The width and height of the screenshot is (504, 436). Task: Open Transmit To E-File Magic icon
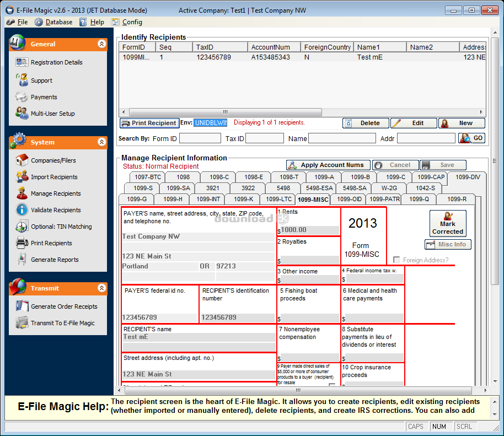pos(22,323)
